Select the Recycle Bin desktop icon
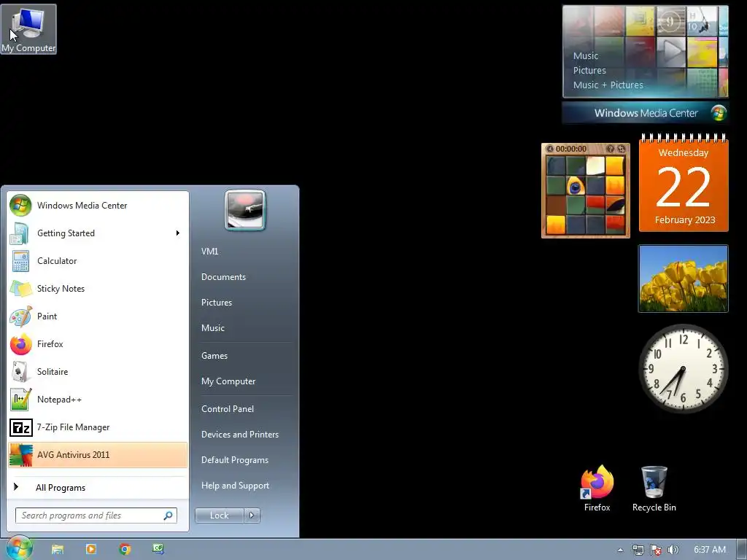The height and width of the screenshot is (560, 747). pos(654,489)
